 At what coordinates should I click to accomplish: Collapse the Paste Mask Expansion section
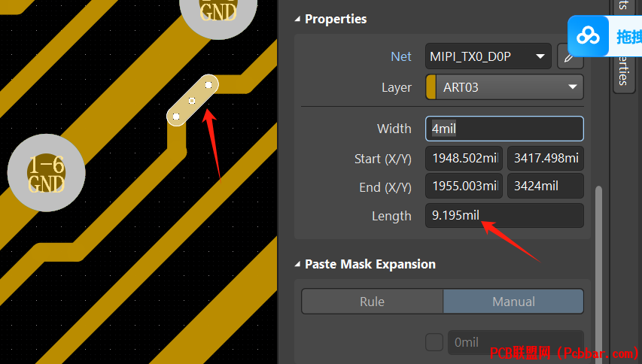298,264
